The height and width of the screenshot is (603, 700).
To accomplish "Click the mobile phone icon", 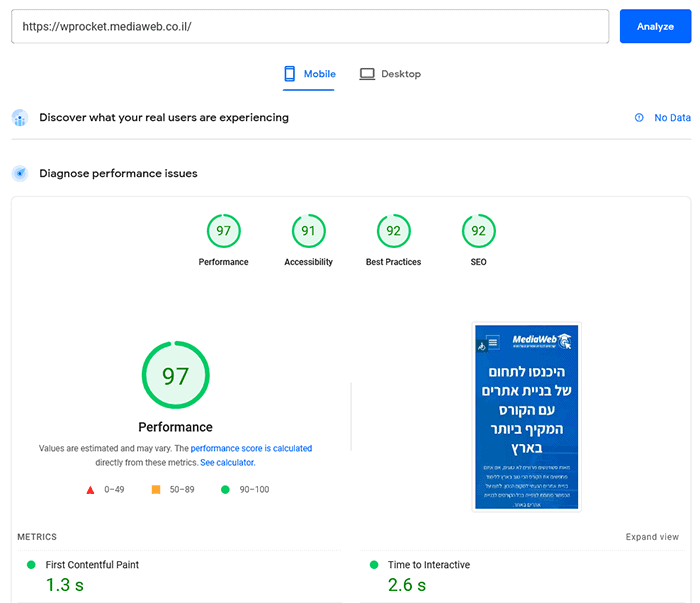I will click(x=290, y=74).
